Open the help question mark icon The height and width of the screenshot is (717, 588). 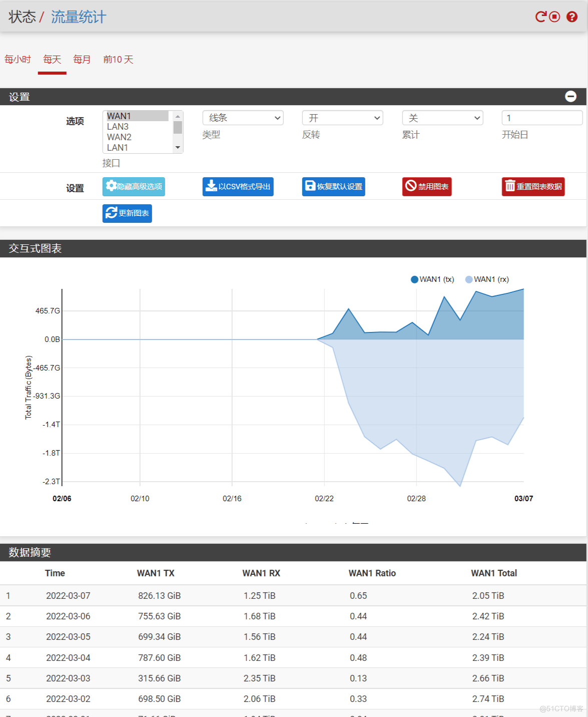click(572, 17)
